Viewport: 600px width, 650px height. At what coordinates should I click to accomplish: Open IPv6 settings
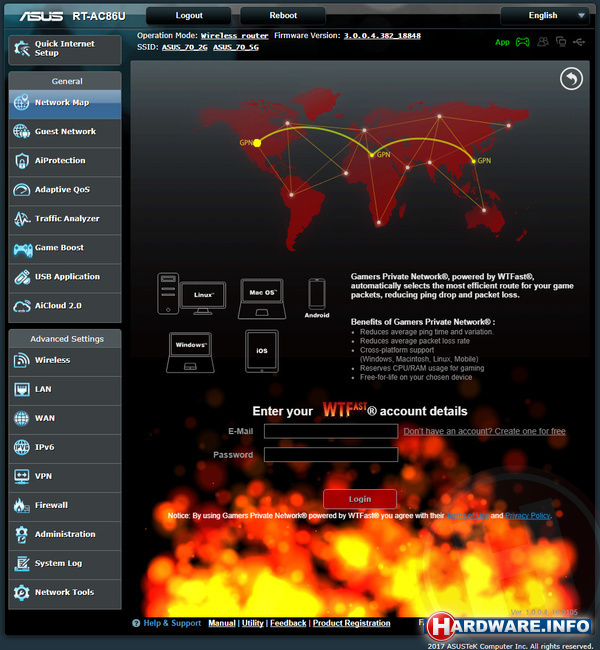pyautogui.click(x=65, y=448)
